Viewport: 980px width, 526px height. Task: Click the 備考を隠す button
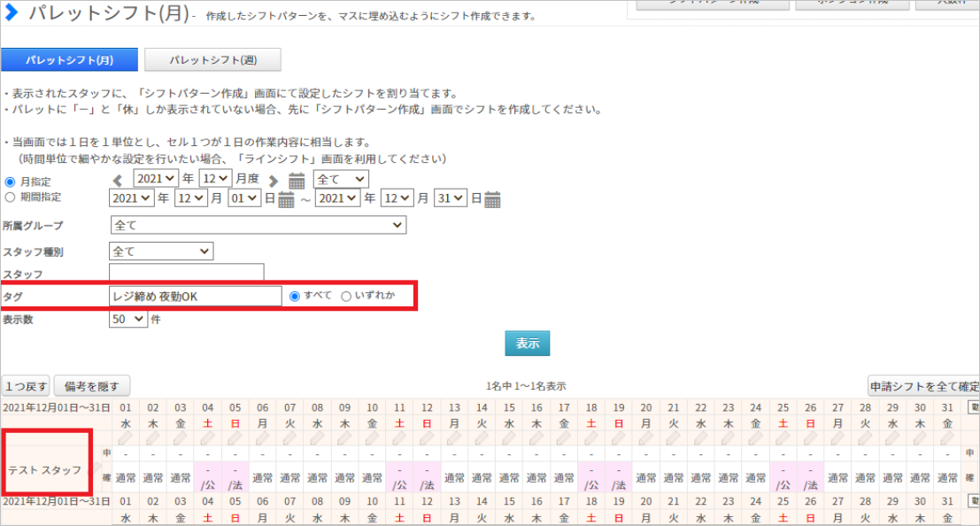click(x=92, y=386)
